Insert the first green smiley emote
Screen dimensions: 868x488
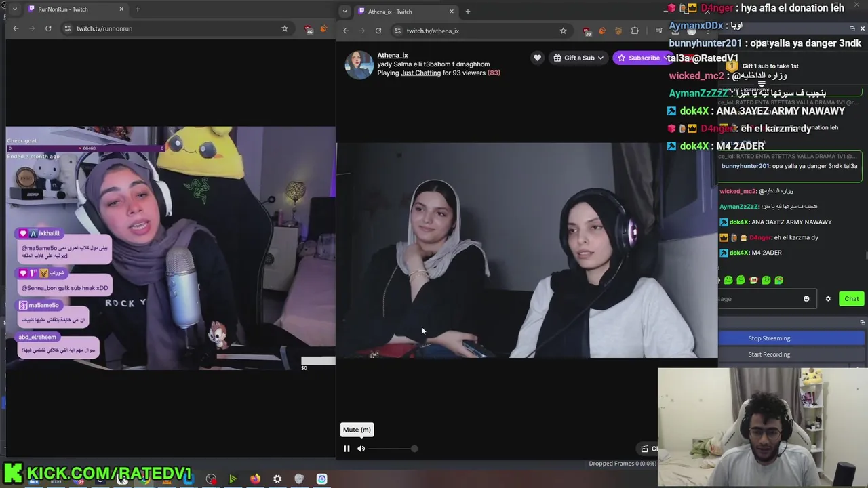coord(728,280)
